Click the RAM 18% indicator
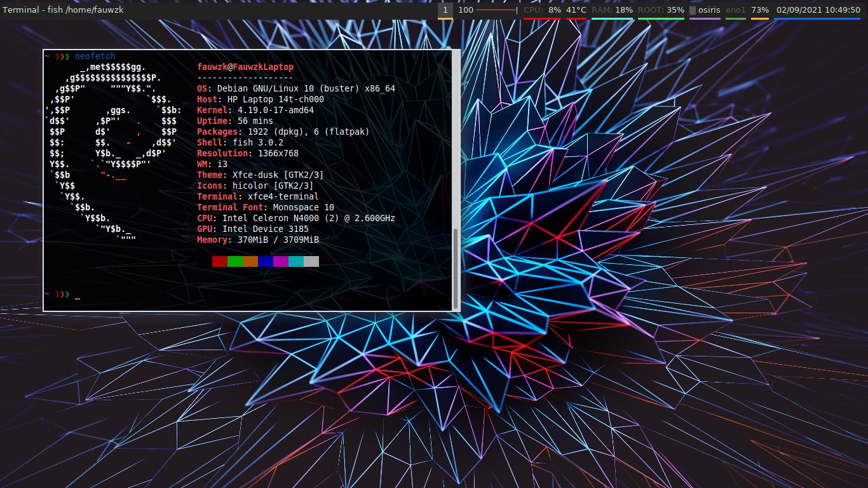The width and height of the screenshot is (868, 488). pyautogui.click(x=612, y=10)
